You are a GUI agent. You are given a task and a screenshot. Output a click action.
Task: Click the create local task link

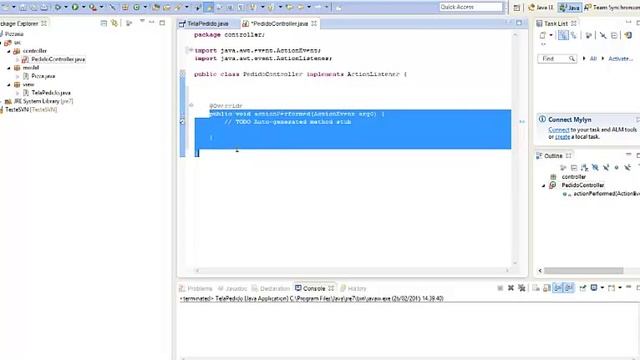562,137
